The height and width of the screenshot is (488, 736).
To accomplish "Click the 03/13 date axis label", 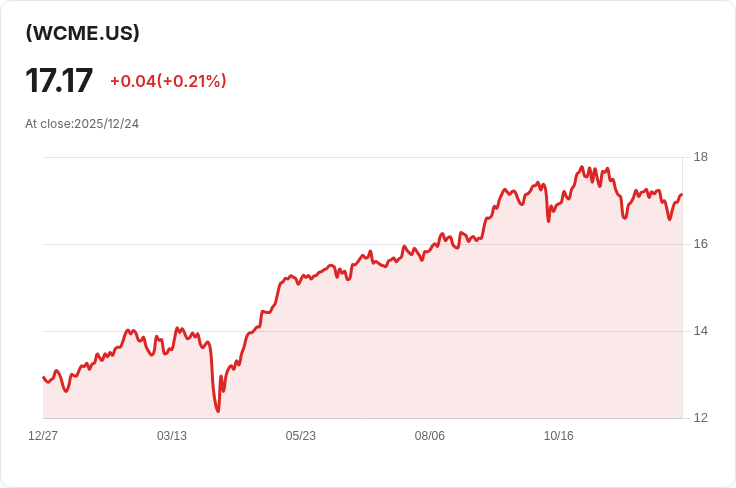I will [172, 436].
